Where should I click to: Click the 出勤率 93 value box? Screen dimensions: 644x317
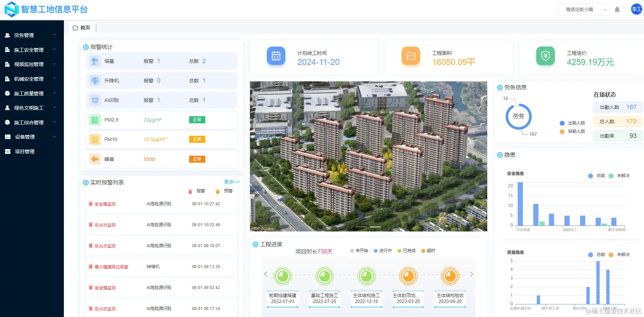tap(618, 136)
